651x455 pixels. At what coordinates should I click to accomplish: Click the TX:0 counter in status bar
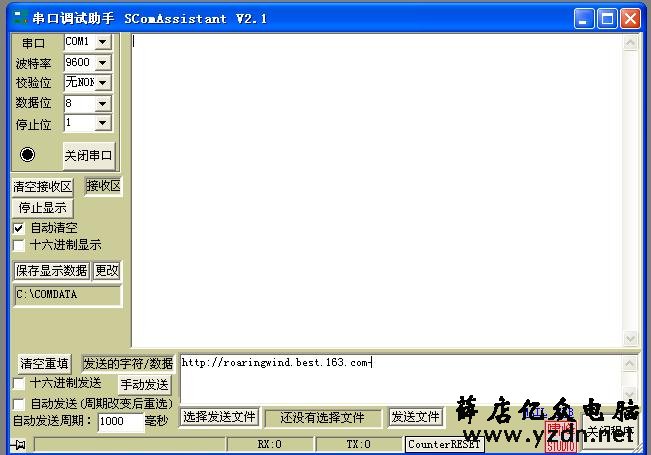[359, 444]
